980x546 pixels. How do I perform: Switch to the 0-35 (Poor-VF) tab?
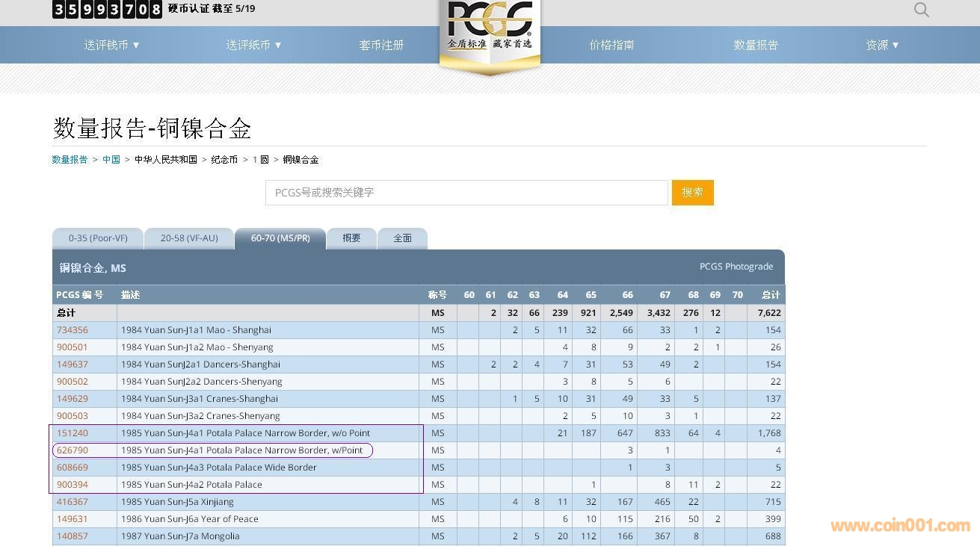(x=98, y=238)
